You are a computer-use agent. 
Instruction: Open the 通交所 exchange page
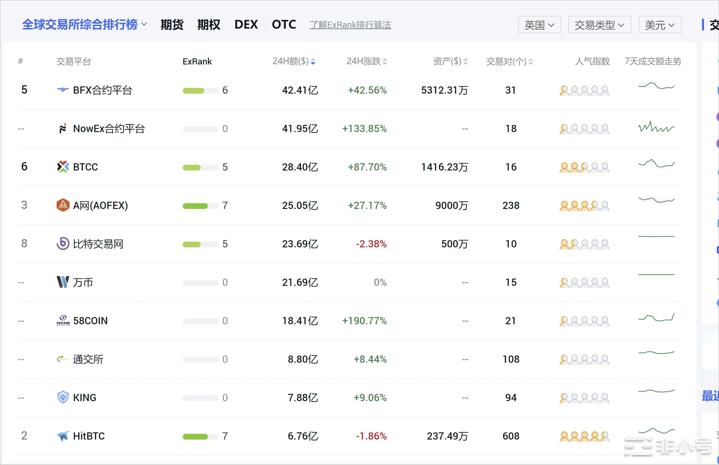click(88, 359)
